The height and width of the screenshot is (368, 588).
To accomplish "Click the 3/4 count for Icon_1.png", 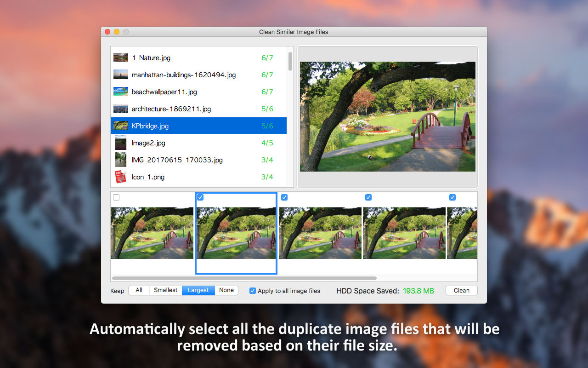I will click(267, 177).
